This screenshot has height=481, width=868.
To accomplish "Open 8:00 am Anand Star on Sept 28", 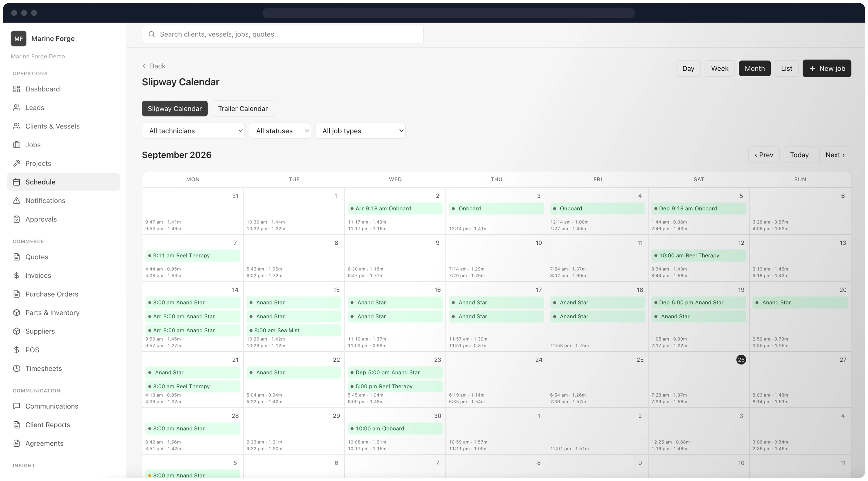I will tap(193, 429).
